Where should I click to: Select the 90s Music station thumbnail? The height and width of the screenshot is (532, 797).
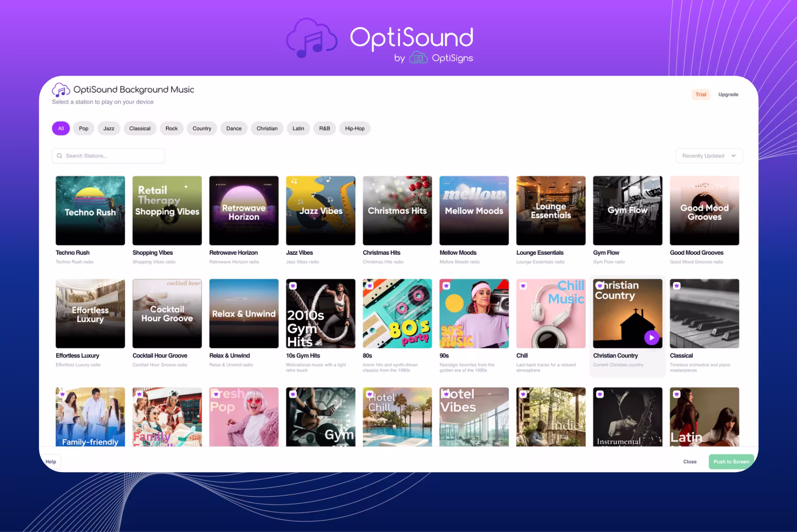[474, 314]
